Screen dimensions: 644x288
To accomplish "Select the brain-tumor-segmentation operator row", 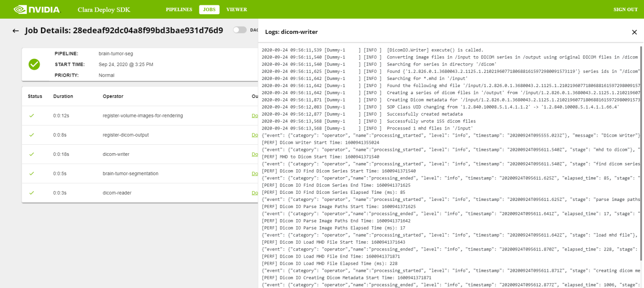I will point(130,173).
